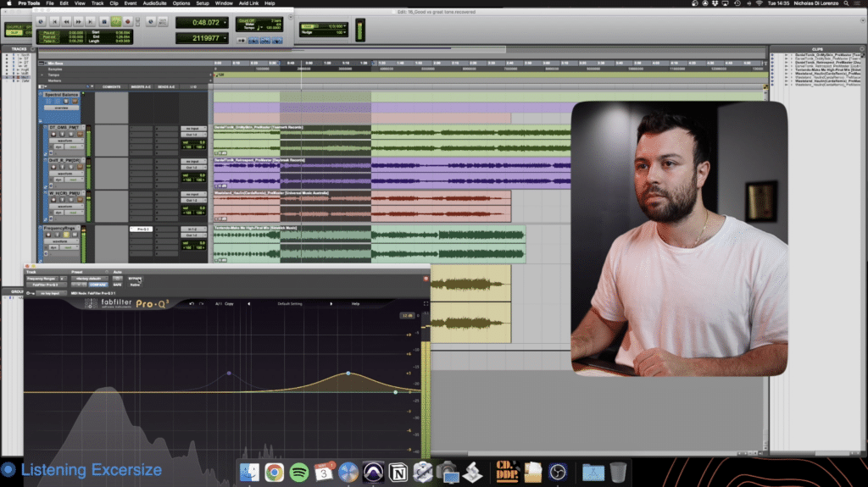Record-enable the DT_OMS_PM track

53,134
